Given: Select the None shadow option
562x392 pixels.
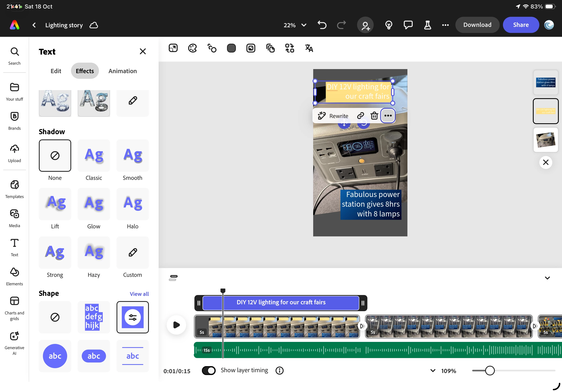Looking at the screenshot, I should [55, 156].
